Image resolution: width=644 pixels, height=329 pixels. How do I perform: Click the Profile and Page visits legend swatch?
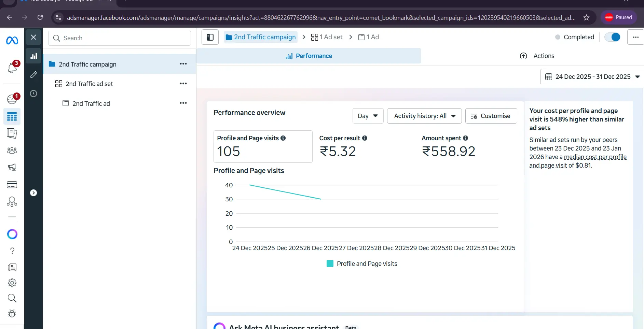click(x=330, y=263)
